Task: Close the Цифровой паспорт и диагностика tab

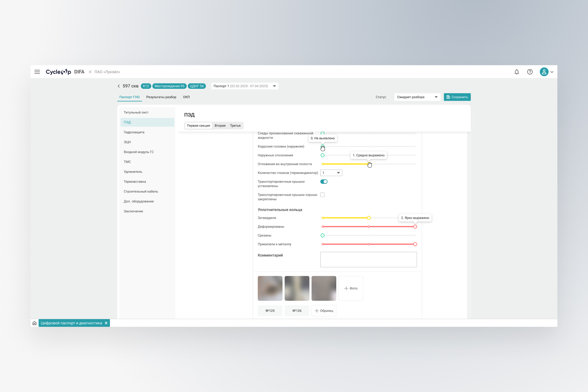Action: (106, 323)
